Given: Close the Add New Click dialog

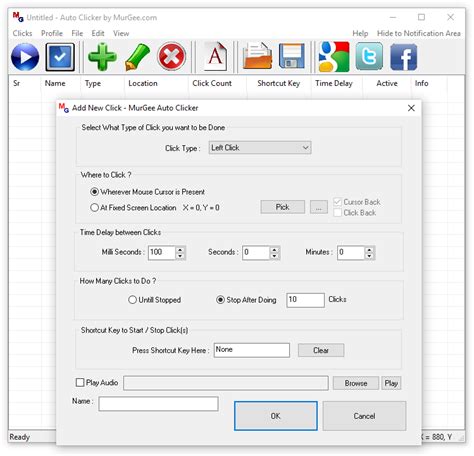Looking at the screenshot, I should pyautogui.click(x=411, y=108).
